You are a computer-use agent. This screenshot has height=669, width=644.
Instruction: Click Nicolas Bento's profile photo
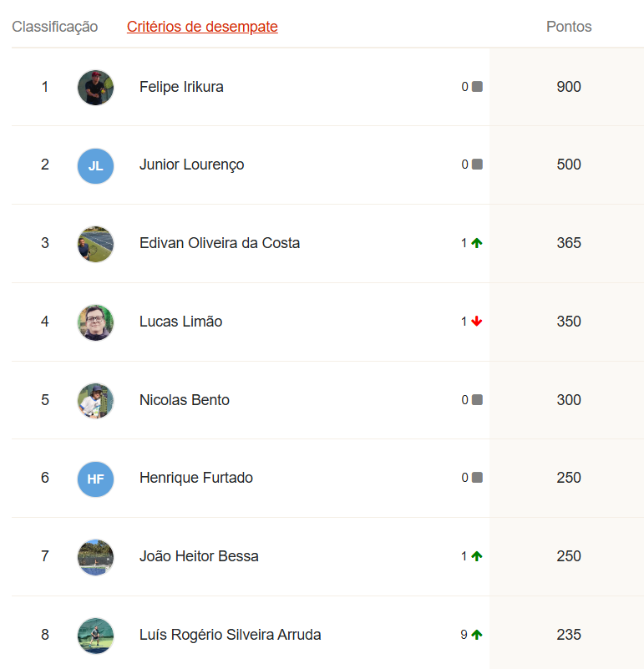[95, 400]
